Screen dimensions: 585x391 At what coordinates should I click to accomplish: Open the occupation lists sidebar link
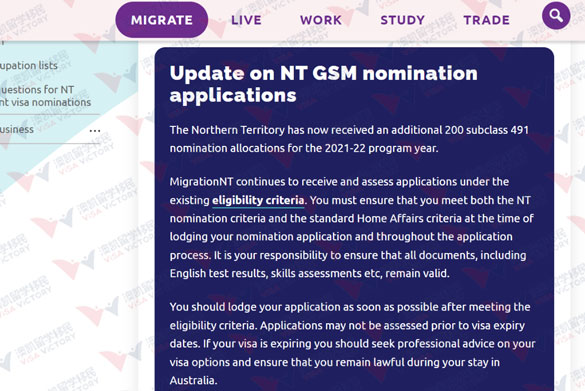pyautogui.click(x=29, y=66)
